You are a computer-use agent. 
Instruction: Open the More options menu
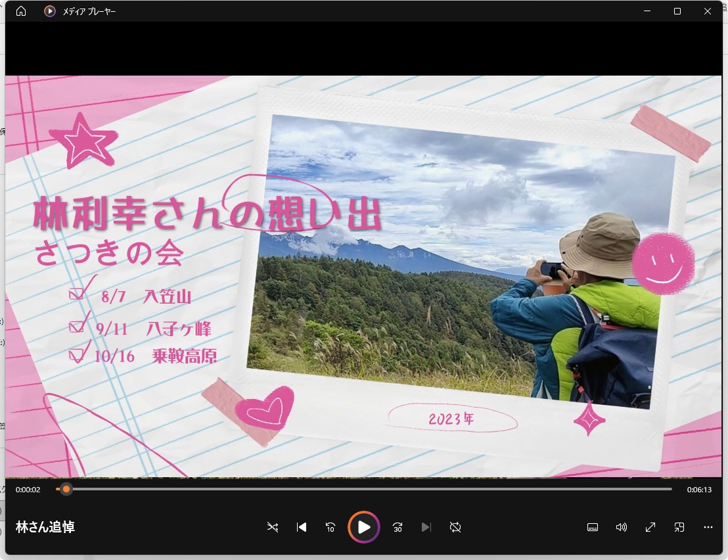708,527
